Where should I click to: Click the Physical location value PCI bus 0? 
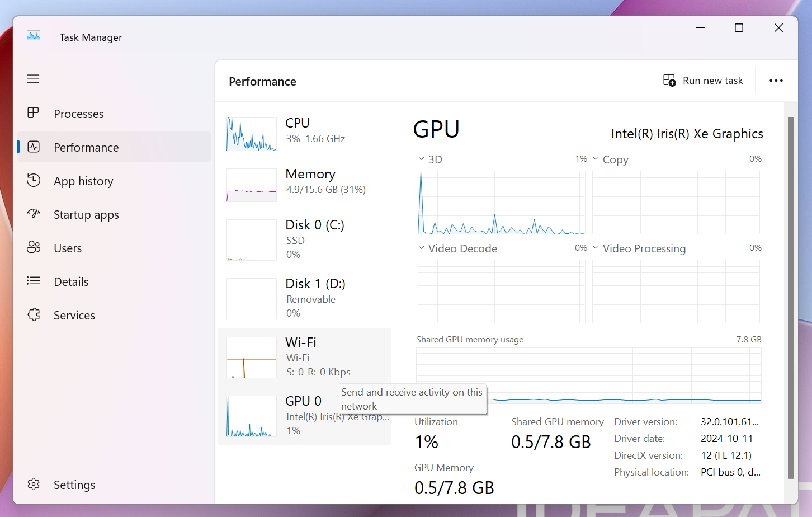[730, 472]
